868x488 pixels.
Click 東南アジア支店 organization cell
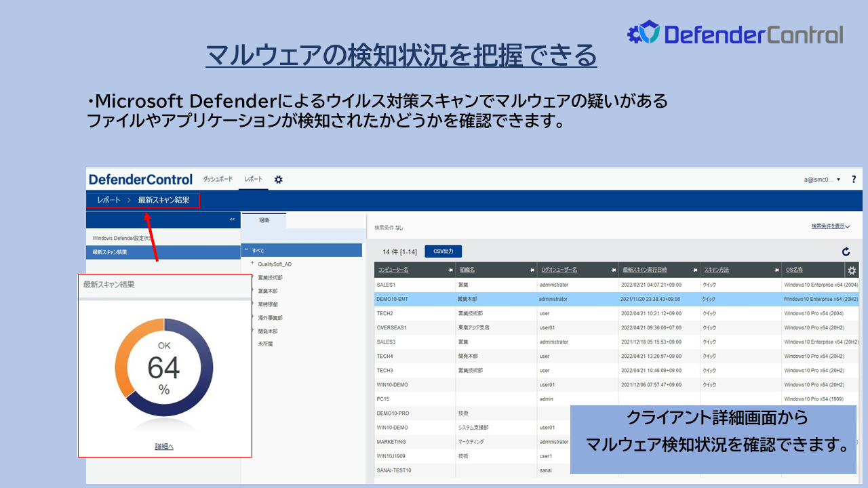(x=473, y=327)
